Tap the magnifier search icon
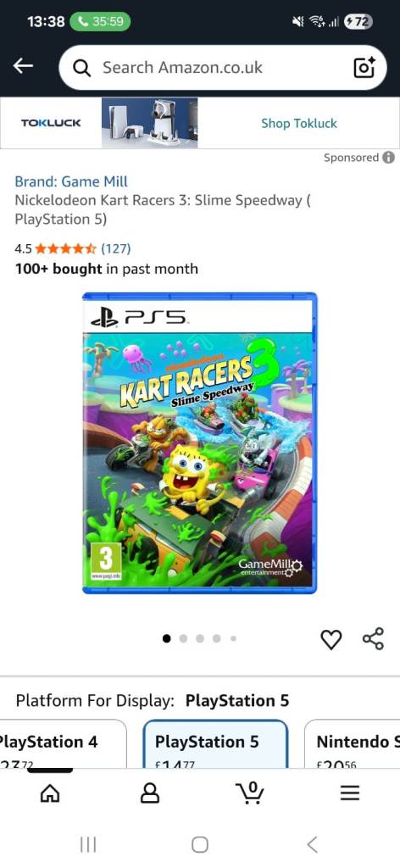This screenshot has height=868, width=400. tap(81, 68)
